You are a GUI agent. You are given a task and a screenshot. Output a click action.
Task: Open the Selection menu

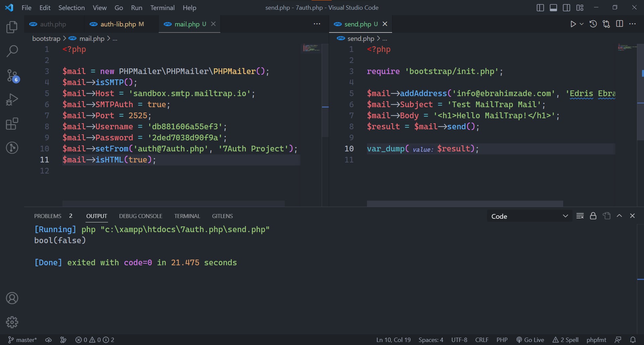[x=71, y=8]
